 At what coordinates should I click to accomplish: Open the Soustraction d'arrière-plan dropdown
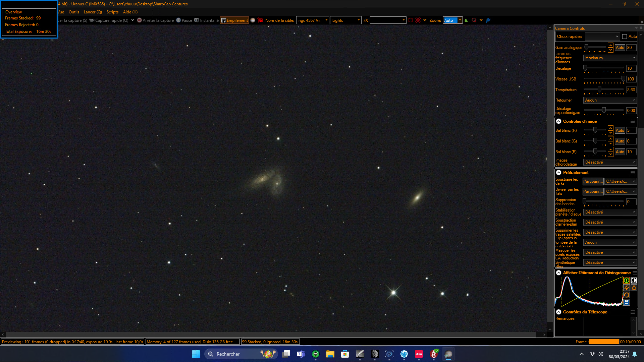pos(610,222)
